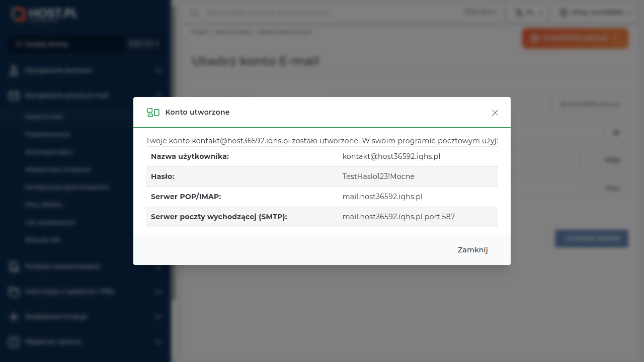Click the Konto utworzone dialog title

point(197,112)
